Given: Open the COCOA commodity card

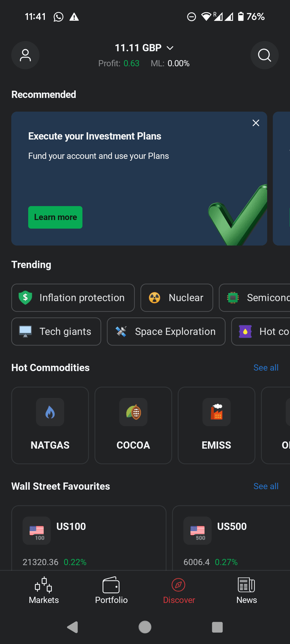Looking at the screenshot, I should coord(133,425).
